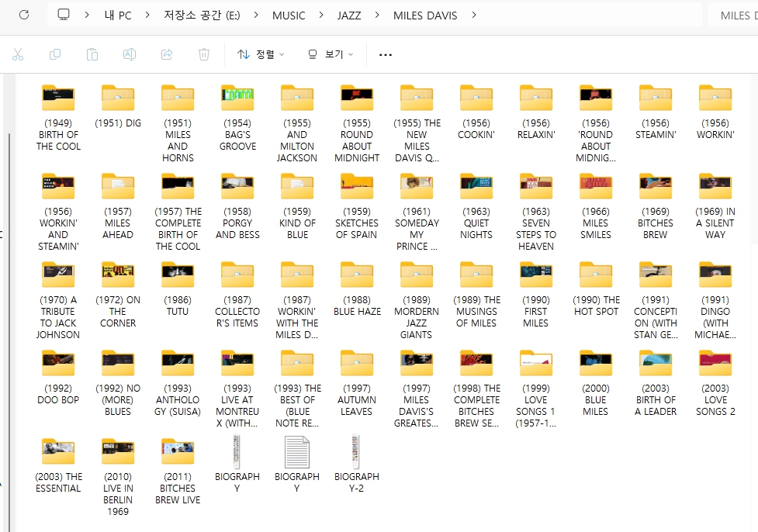
Task: Click the This PC monitor icon
Action: pos(64,15)
